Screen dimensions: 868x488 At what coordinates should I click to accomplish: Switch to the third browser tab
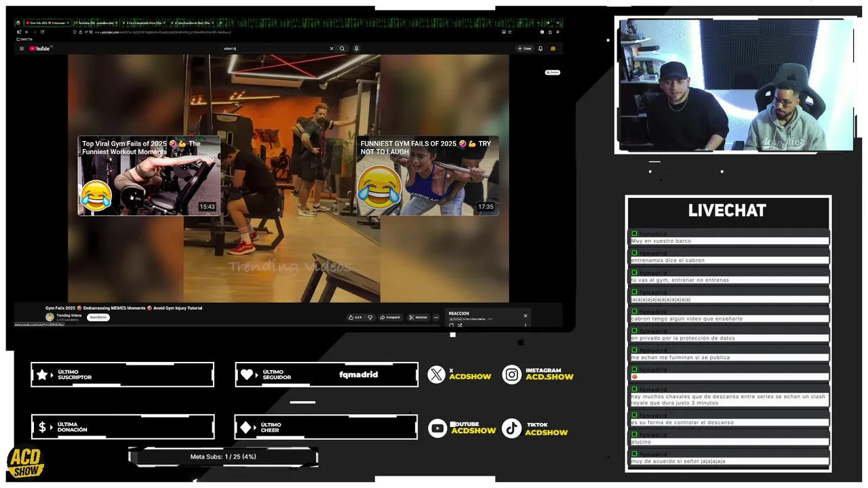144,22
